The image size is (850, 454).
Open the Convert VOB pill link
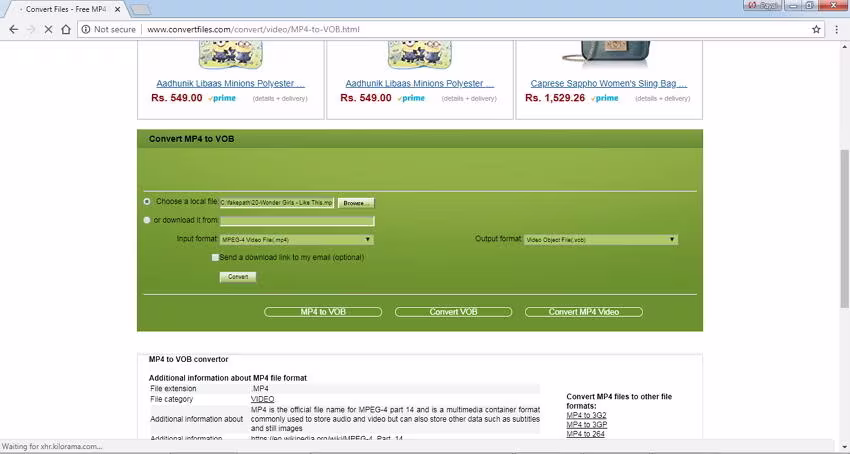453,312
